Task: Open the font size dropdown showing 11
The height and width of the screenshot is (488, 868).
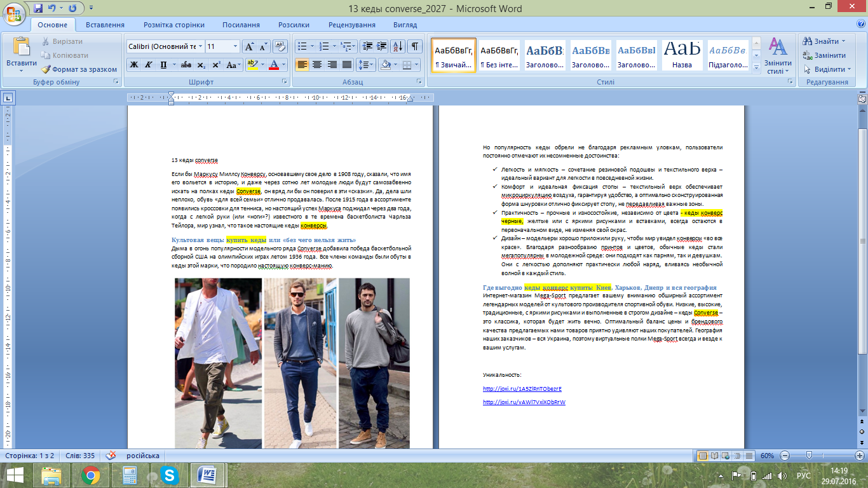Action: 236,46
